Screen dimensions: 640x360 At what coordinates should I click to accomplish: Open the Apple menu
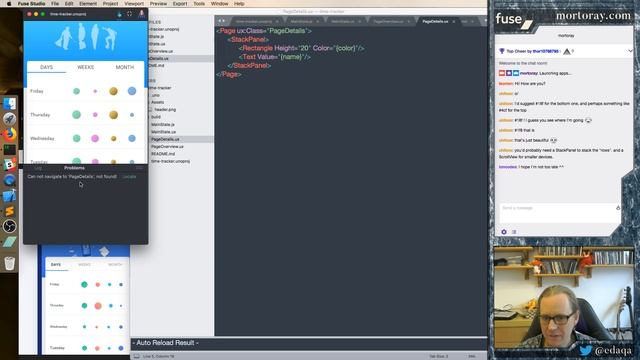[x=9, y=4]
